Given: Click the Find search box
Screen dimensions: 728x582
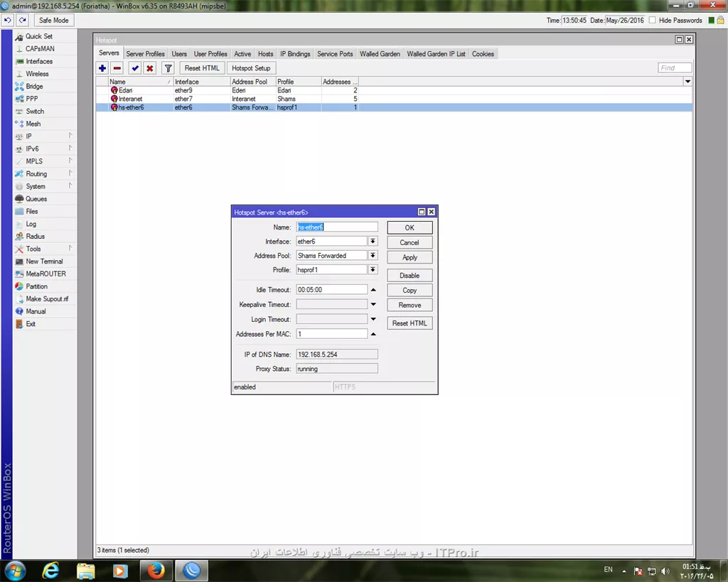Looking at the screenshot, I should click(x=675, y=68).
